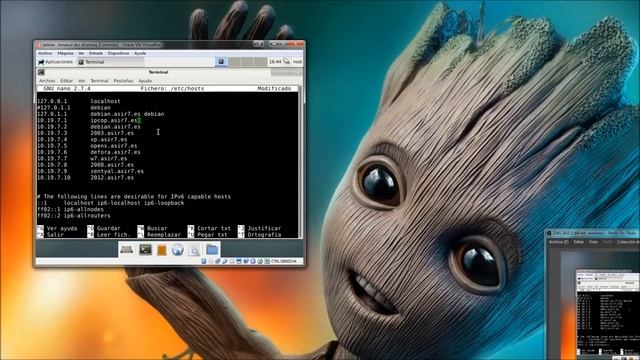Click the line debian.asir7.es debian
Image resolution: width=640 pixels, height=360 pixels.
[x=100, y=114]
